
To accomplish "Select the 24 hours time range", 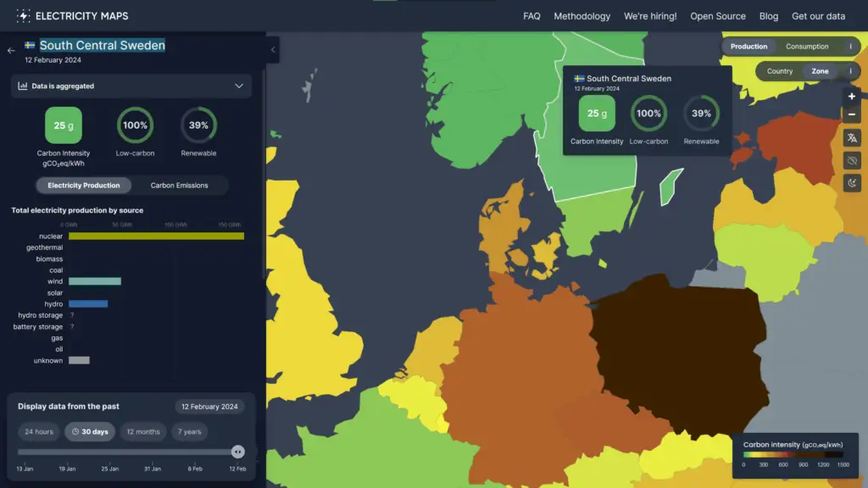I will coord(39,431).
